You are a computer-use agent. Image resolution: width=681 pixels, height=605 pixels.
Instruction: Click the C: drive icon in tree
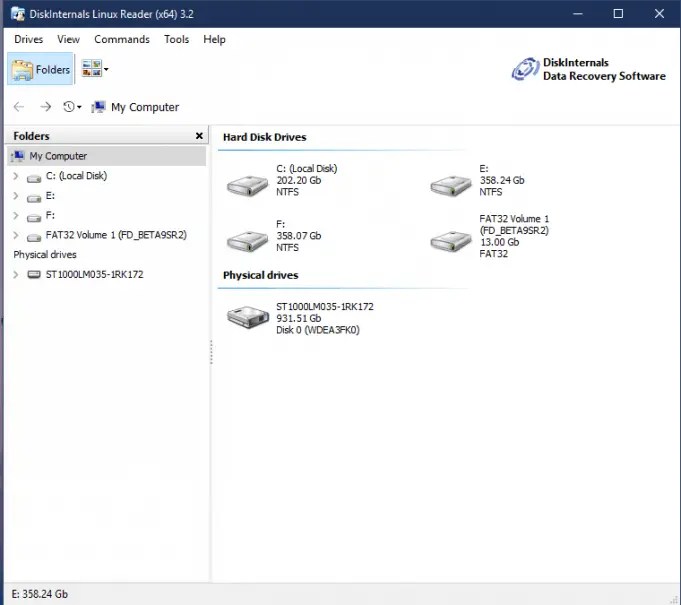pyautogui.click(x=34, y=178)
